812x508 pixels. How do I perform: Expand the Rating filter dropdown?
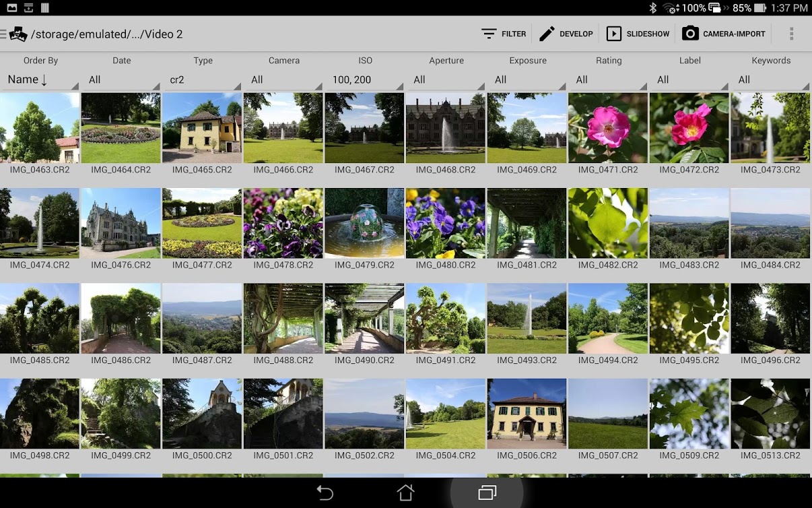(x=608, y=80)
